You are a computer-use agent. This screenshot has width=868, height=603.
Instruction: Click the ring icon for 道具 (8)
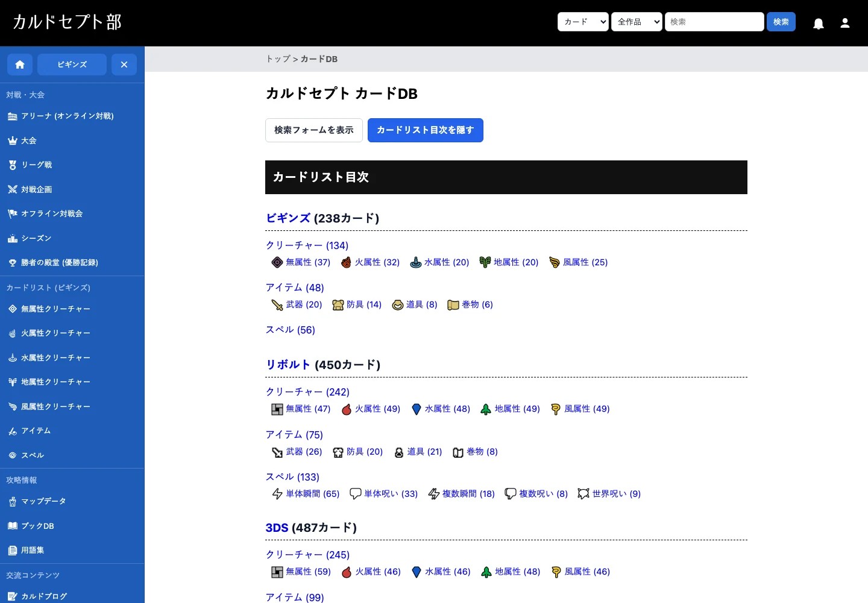pyautogui.click(x=398, y=305)
